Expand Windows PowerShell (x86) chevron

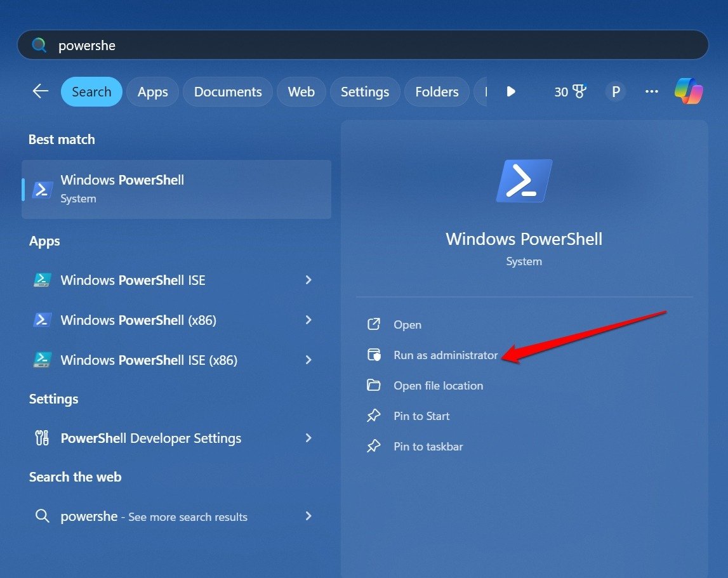coord(308,320)
